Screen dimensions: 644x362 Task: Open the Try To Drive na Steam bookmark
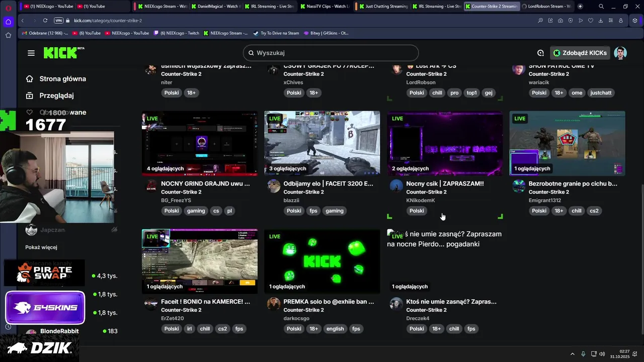click(x=276, y=33)
